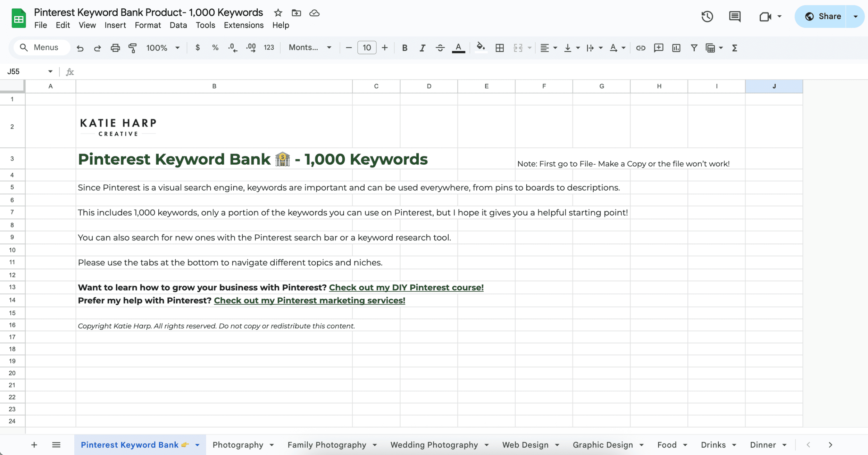Viewport: 868px width, 455px height.
Task: Open the Insert menu
Action: coord(115,25)
